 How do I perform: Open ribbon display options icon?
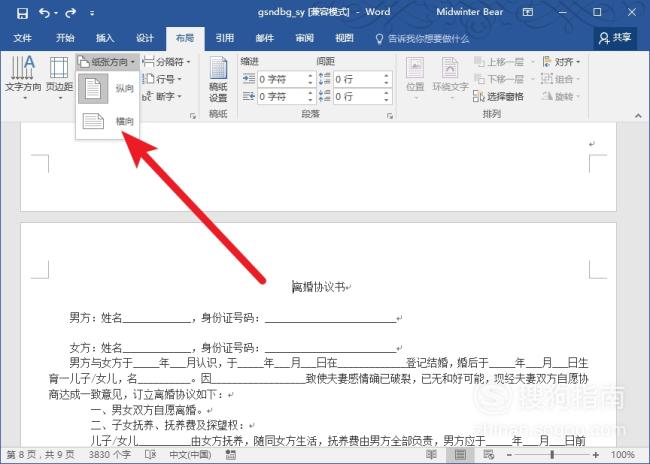pyautogui.click(x=528, y=12)
